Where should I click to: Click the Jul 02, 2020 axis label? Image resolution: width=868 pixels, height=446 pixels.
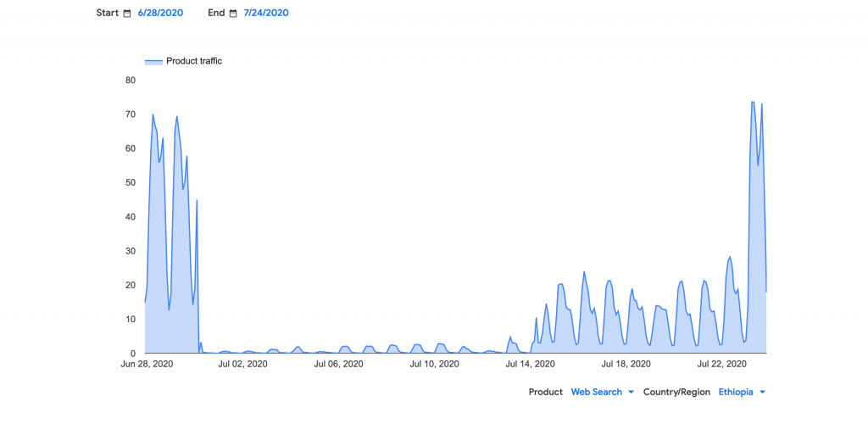(242, 364)
